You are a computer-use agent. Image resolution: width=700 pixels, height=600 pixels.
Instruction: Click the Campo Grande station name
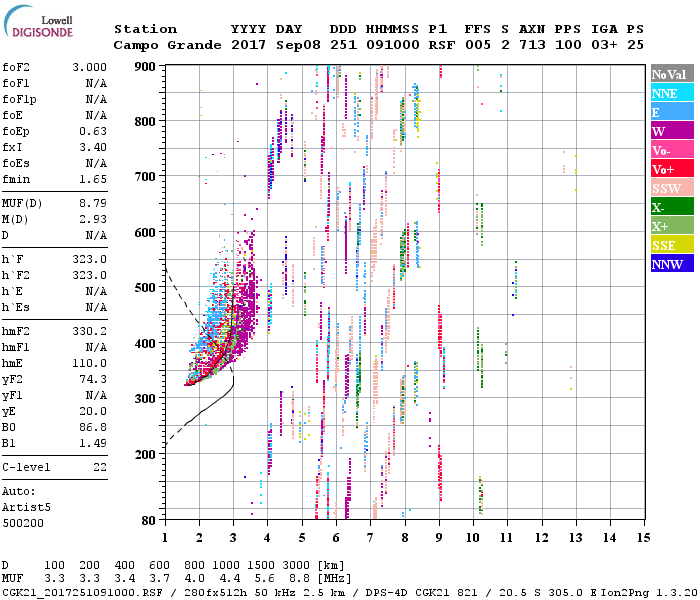tap(167, 46)
